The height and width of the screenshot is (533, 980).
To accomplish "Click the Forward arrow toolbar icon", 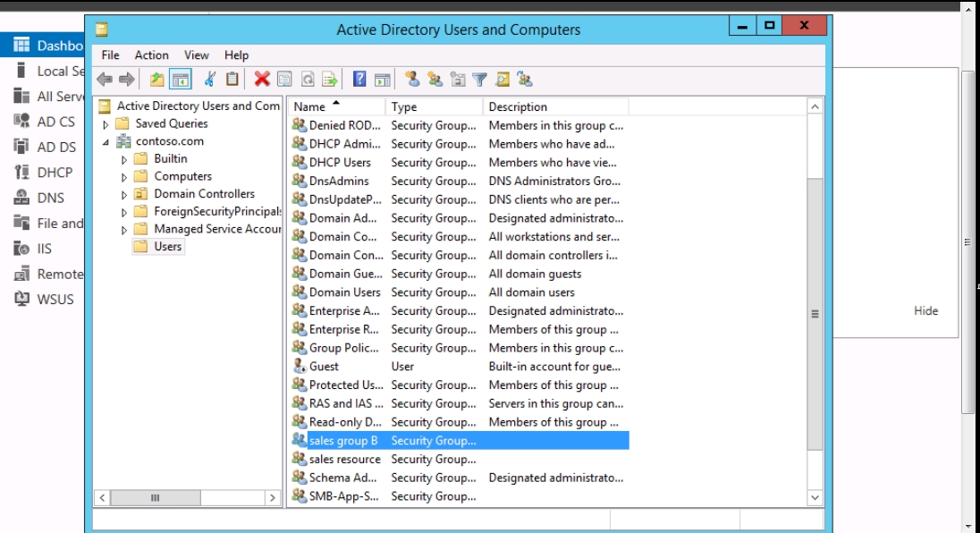I will [x=126, y=80].
